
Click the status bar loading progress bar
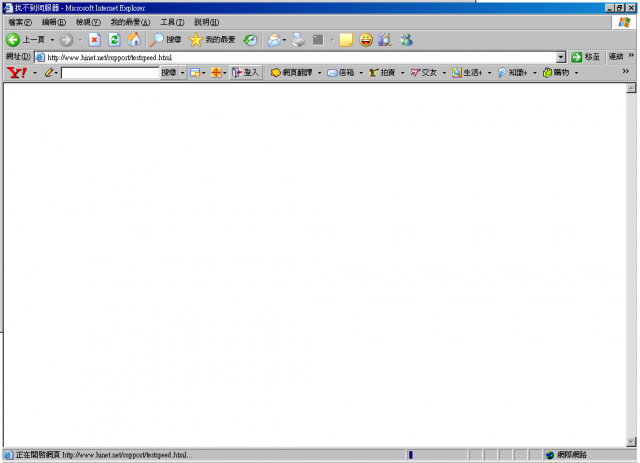pos(437,455)
